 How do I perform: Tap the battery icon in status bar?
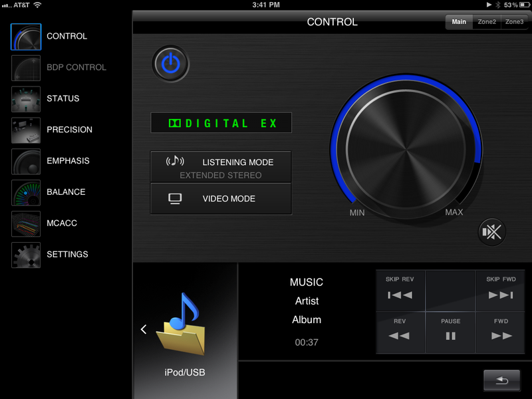[x=525, y=5]
